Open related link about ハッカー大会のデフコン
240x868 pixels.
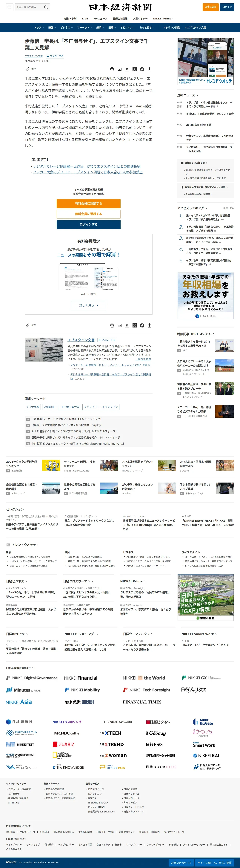[87, 172]
